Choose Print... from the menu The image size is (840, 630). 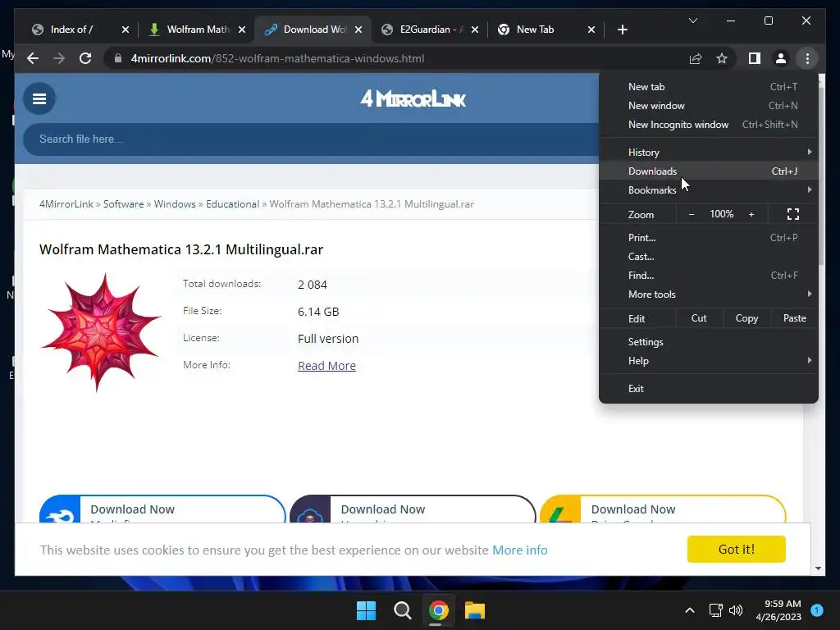tap(708, 237)
